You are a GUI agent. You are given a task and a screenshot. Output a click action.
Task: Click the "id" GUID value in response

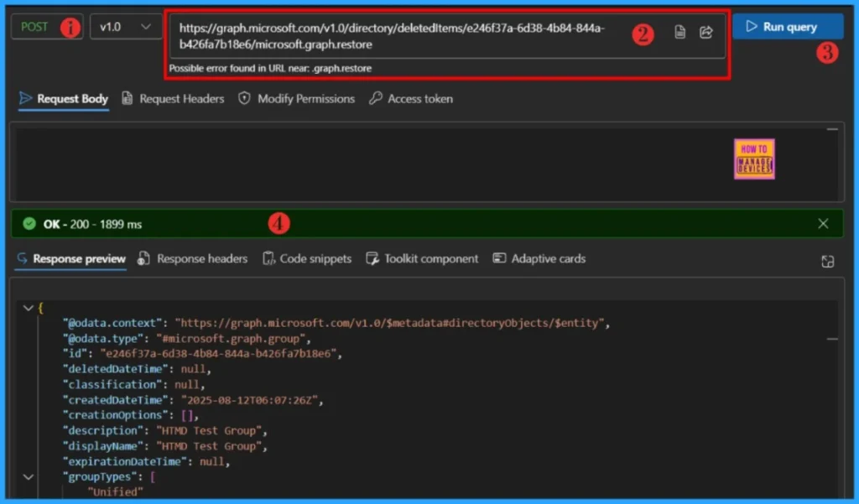coord(218,354)
